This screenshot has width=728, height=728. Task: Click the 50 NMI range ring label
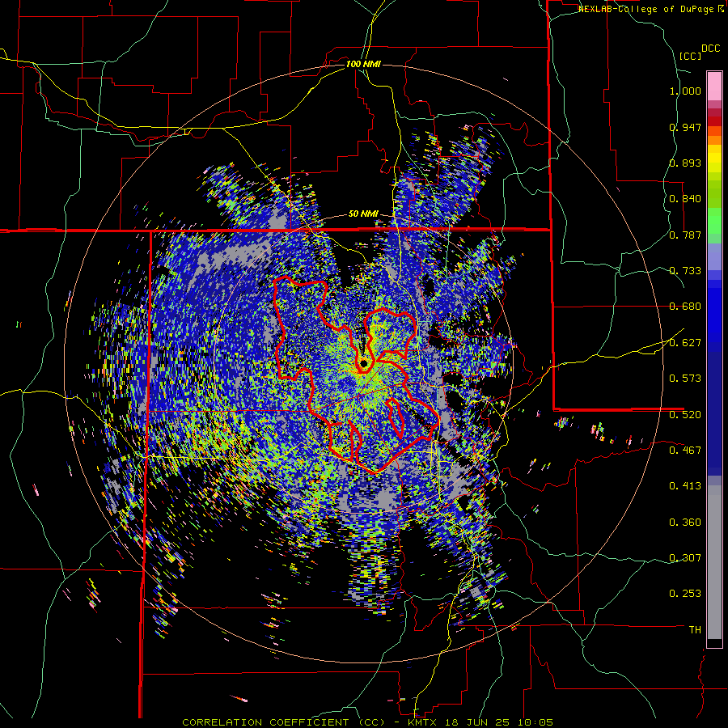(363, 214)
